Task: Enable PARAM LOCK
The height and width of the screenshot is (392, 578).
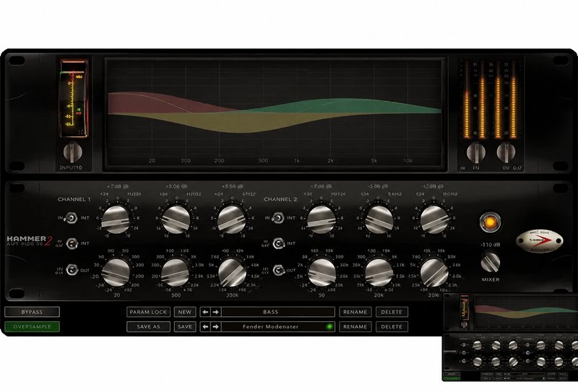Action: pos(148,312)
